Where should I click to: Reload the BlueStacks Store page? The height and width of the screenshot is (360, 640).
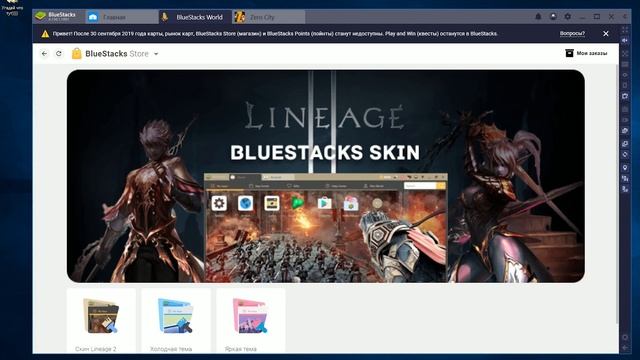pos(59,53)
